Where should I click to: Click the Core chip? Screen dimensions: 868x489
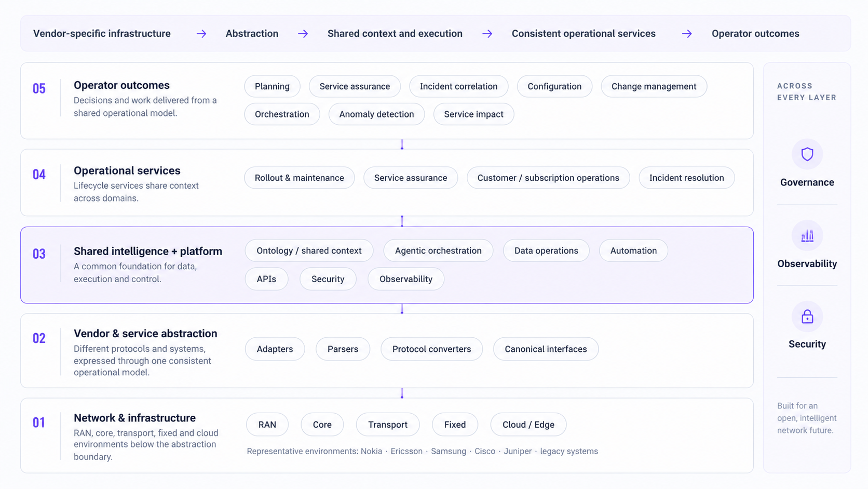pyautogui.click(x=322, y=425)
